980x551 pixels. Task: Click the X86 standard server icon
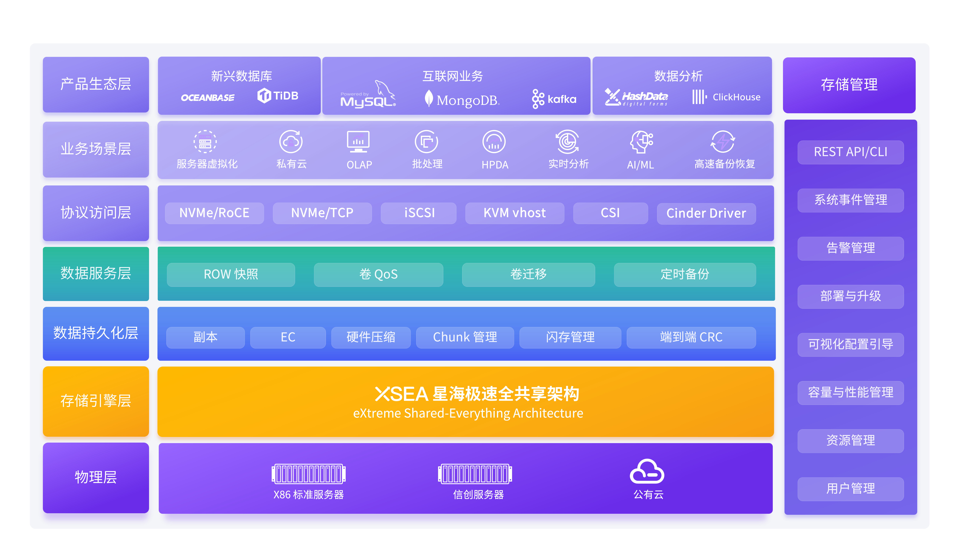[x=309, y=474]
